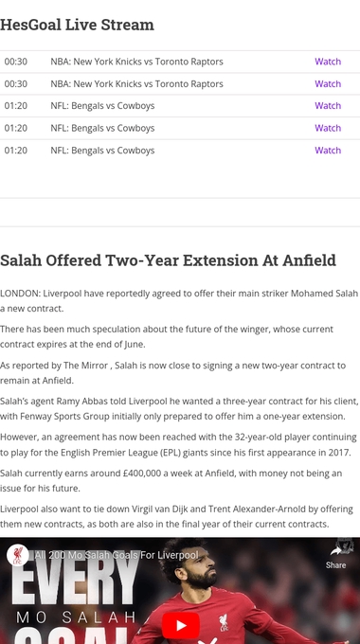The height and width of the screenshot is (644, 360).
Task: Click the 00:30 time in first row
Action: tap(15, 62)
